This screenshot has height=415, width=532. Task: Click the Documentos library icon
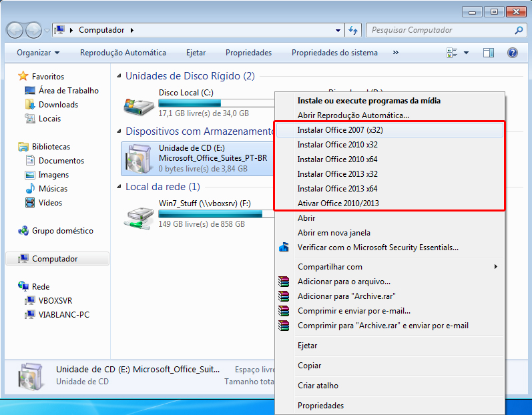(30, 160)
